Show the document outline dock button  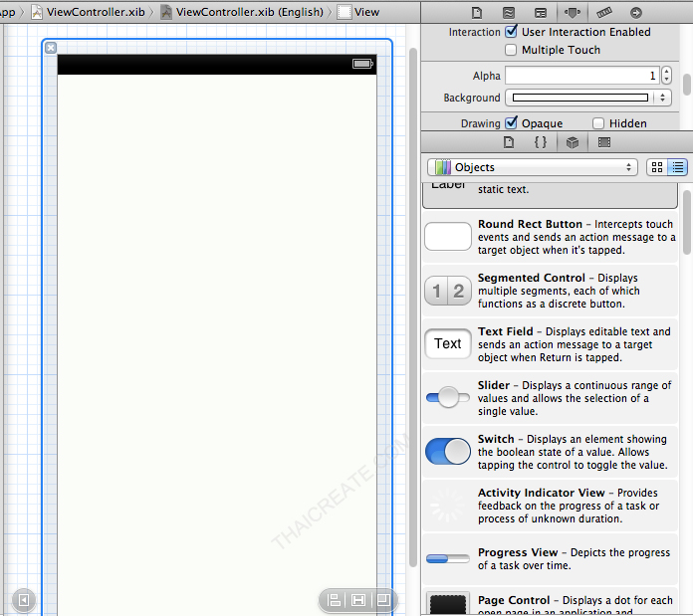pyautogui.click(x=24, y=600)
